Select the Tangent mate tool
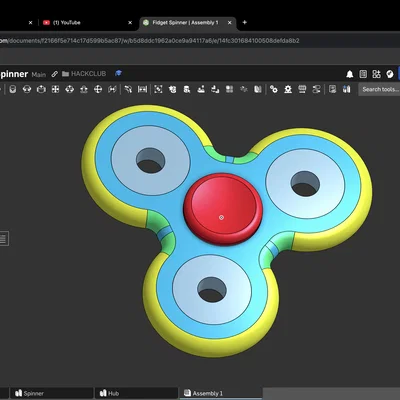 coord(128,89)
